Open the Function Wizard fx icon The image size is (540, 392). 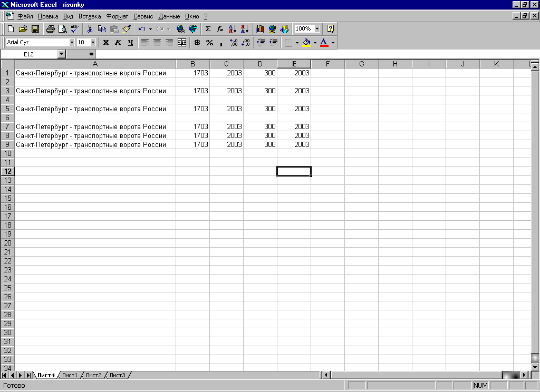point(220,29)
